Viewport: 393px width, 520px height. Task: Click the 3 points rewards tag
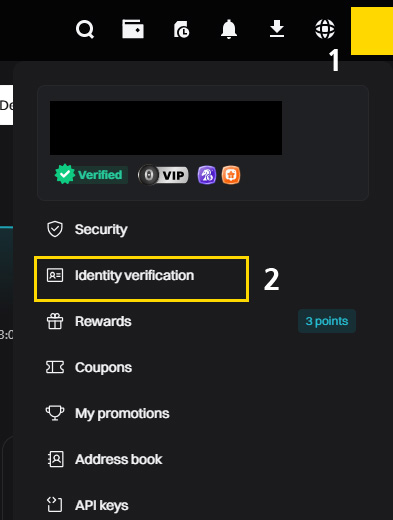(x=327, y=321)
